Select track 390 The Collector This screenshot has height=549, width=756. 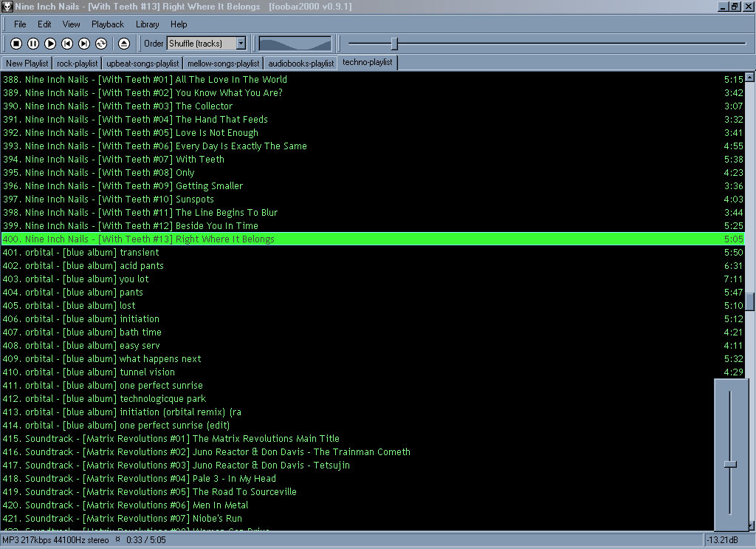click(x=372, y=106)
